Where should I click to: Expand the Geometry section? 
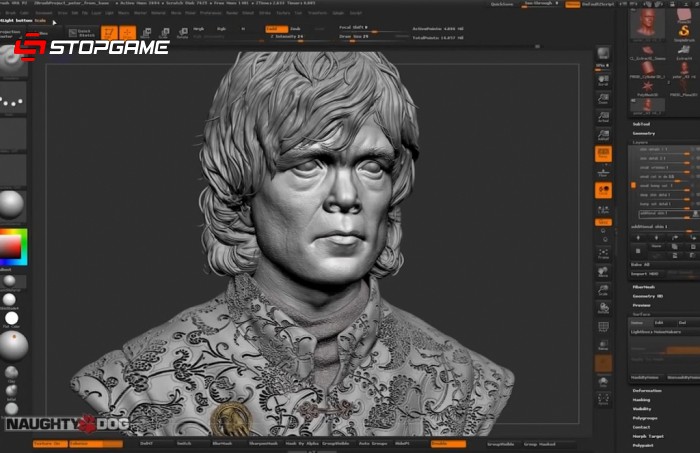pos(644,133)
